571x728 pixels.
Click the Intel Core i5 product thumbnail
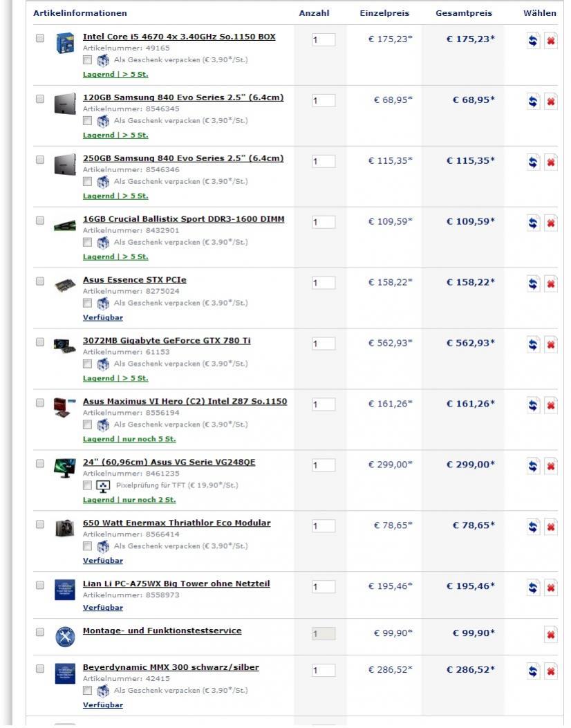[x=65, y=44]
